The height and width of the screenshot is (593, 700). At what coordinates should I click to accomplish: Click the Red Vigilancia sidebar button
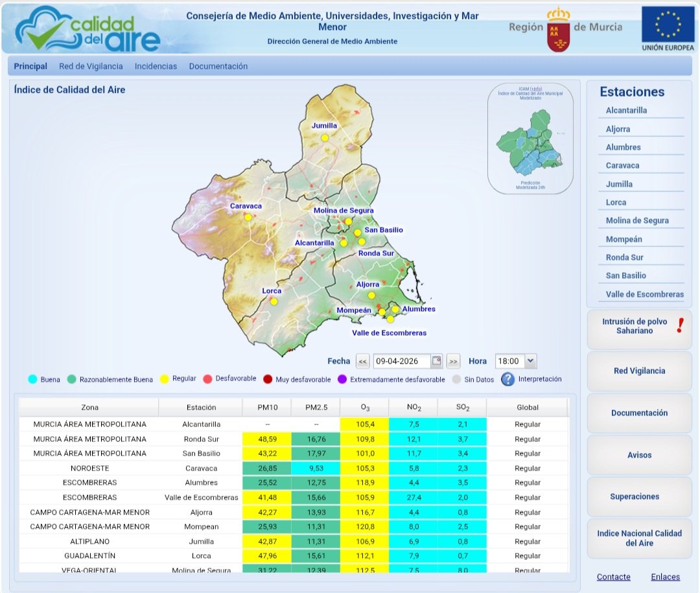tap(639, 371)
